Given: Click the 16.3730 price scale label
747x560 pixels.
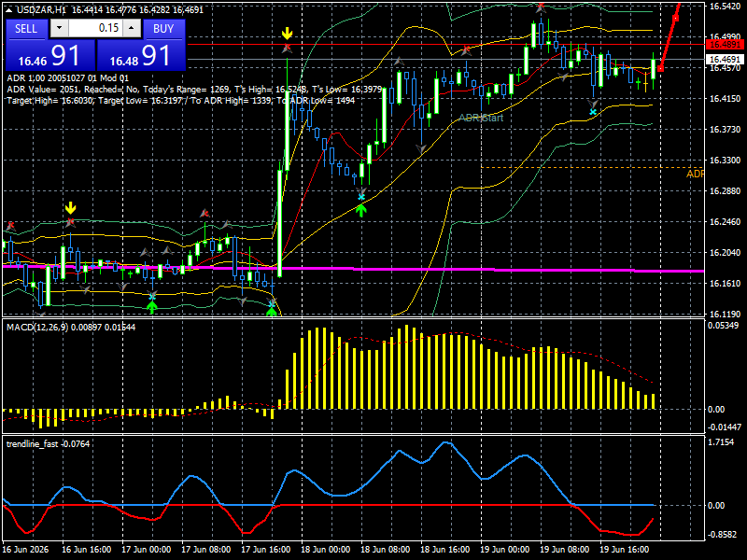Looking at the screenshot, I should click(725, 129).
